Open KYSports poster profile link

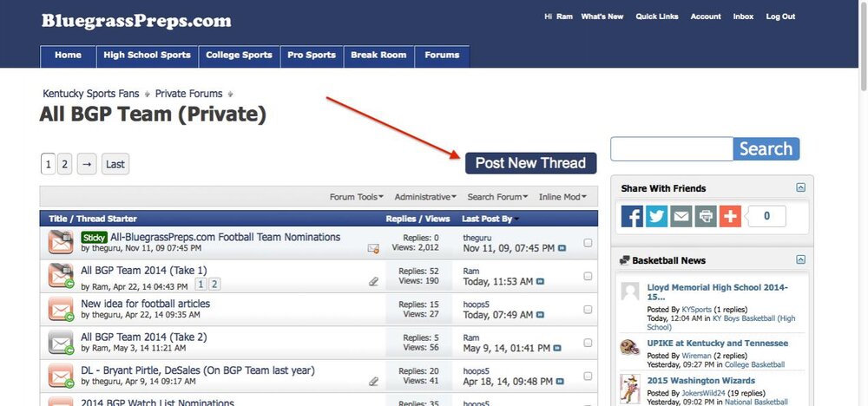(696, 309)
